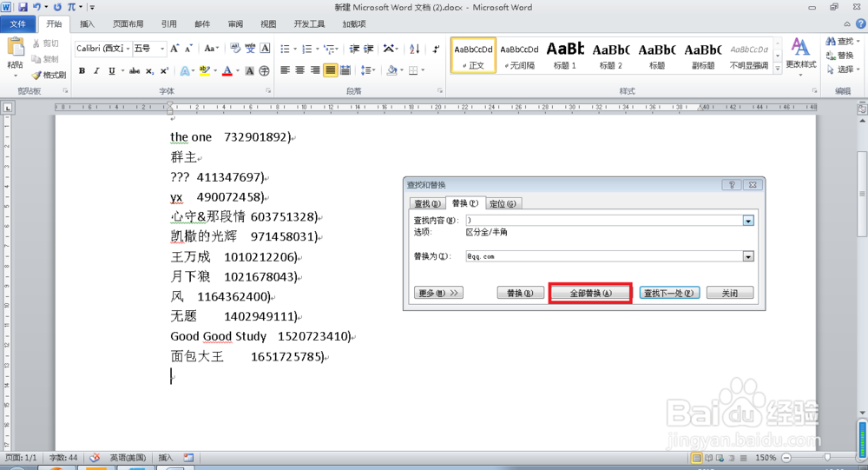
Task: Click the Save icon in Quick Access Toolbar
Action: point(23,7)
